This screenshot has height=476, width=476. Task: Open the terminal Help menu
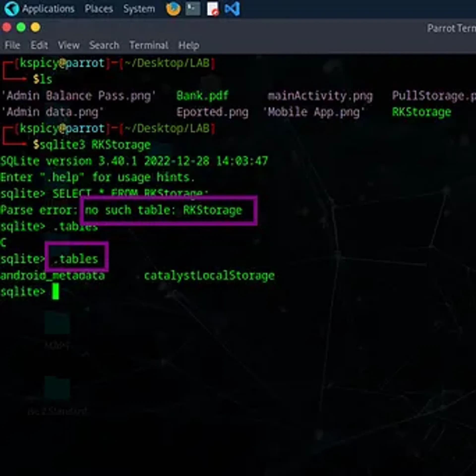189,46
